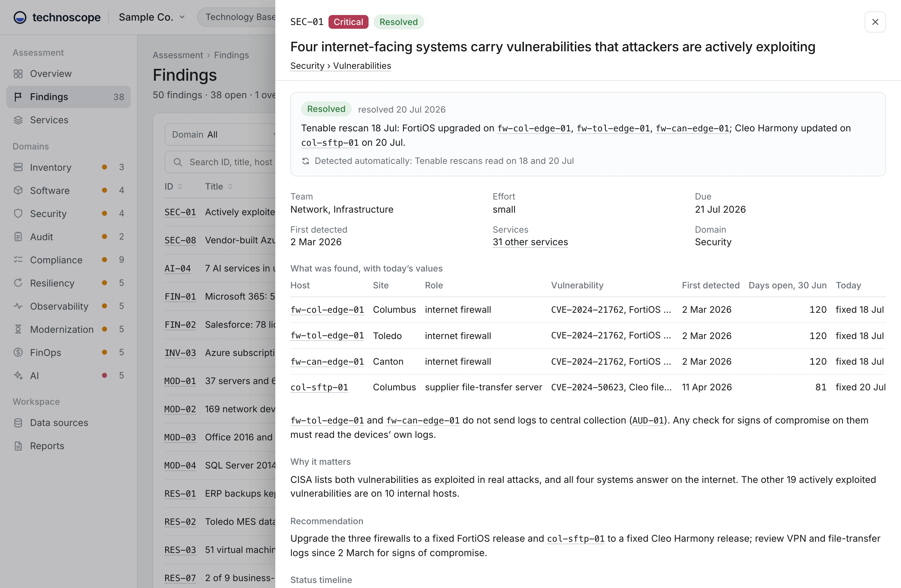This screenshot has width=901, height=588.
Task: Click the Data sources database icon
Action: click(x=18, y=423)
